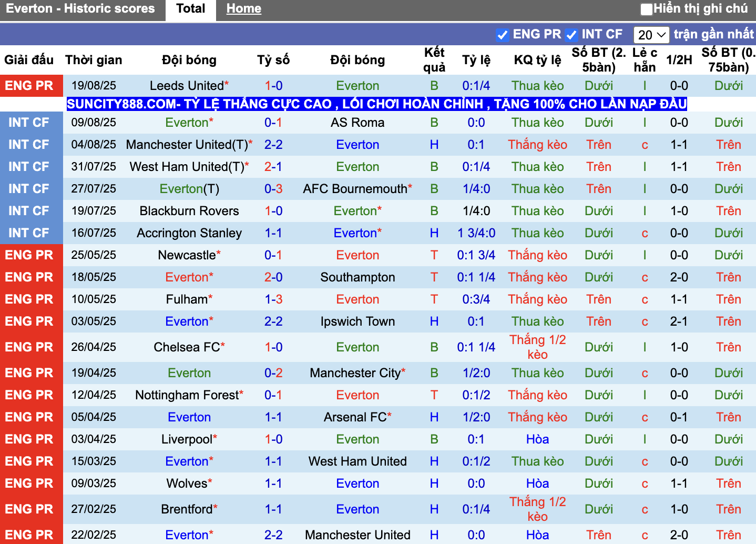Click the ENG PR label on 25/05/25 row
Viewport: 756px width, 544px height.
tap(29, 255)
